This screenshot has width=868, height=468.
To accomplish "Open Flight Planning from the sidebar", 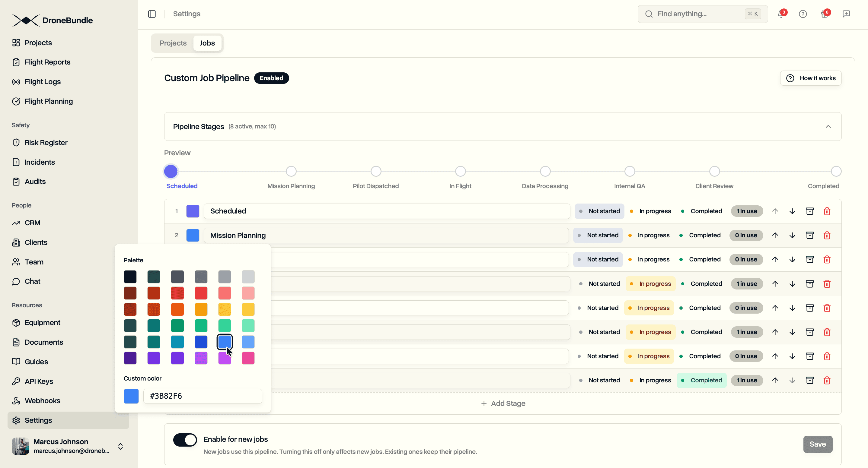I will point(49,101).
